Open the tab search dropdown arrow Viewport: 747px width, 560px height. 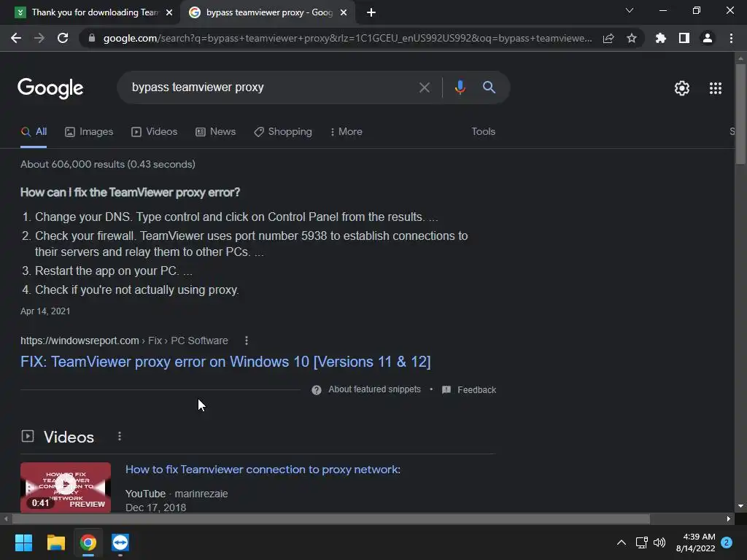point(630,10)
